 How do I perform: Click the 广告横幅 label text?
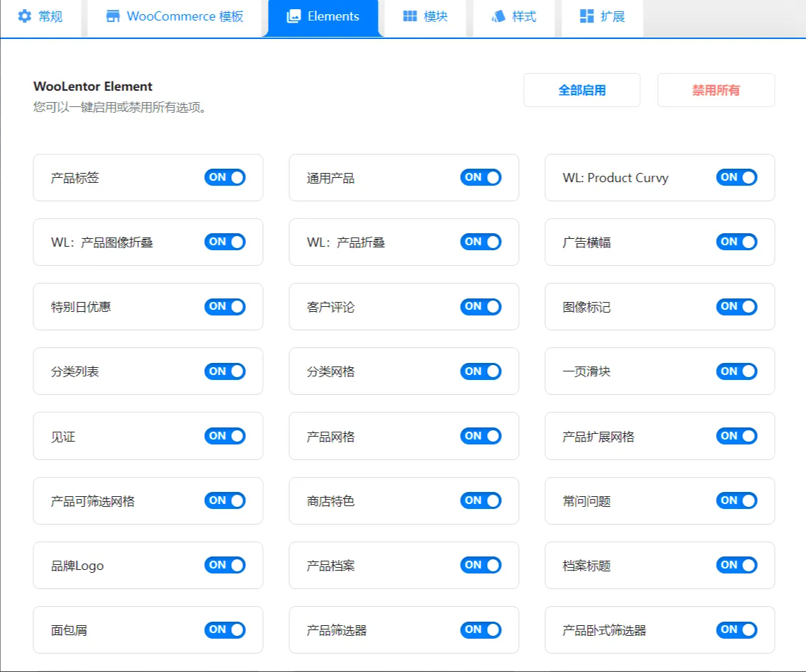(586, 242)
